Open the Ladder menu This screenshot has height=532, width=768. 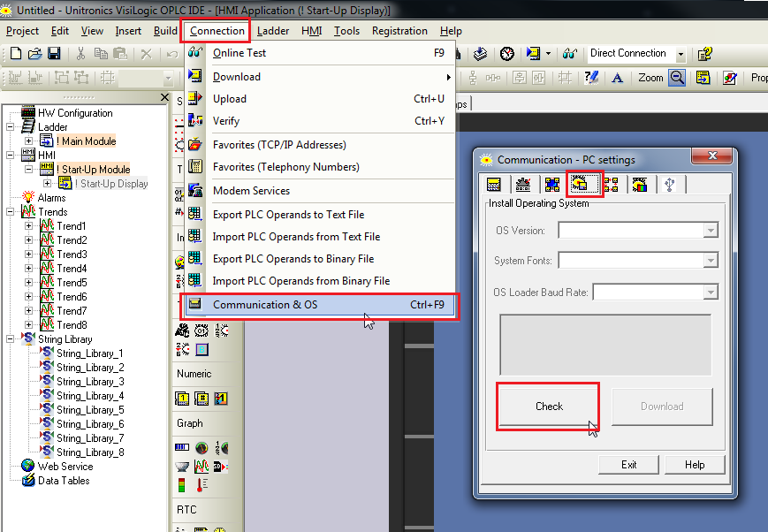pyautogui.click(x=273, y=31)
